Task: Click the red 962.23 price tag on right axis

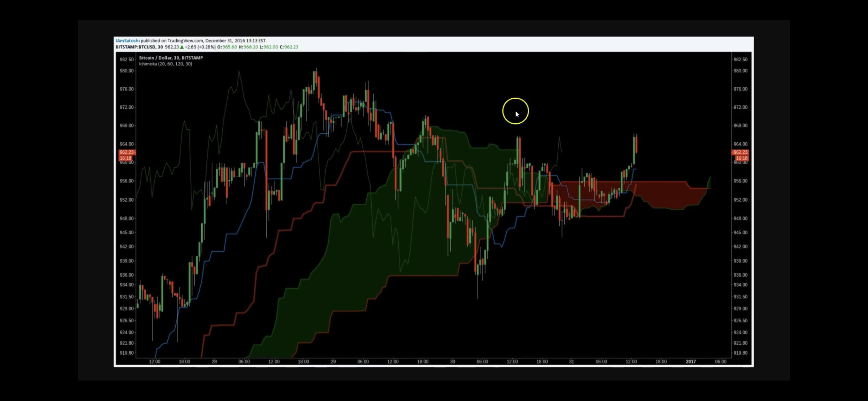Action: [x=740, y=152]
